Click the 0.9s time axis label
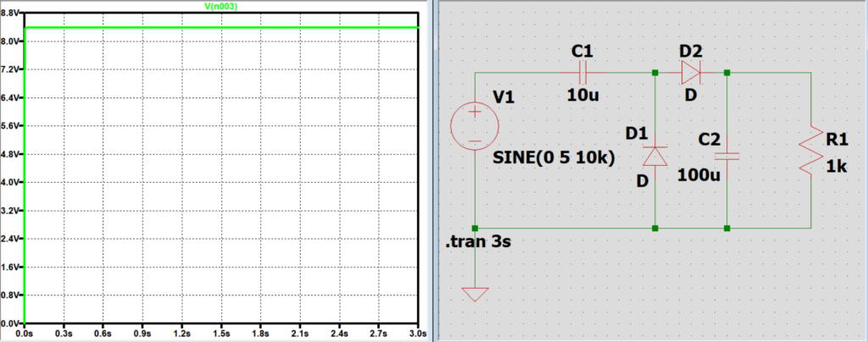The height and width of the screenshot is (342, 868). coord(142,334)
